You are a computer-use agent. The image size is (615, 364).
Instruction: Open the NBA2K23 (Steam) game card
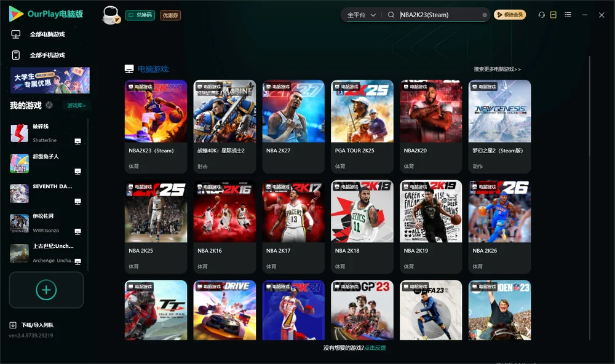156,126
